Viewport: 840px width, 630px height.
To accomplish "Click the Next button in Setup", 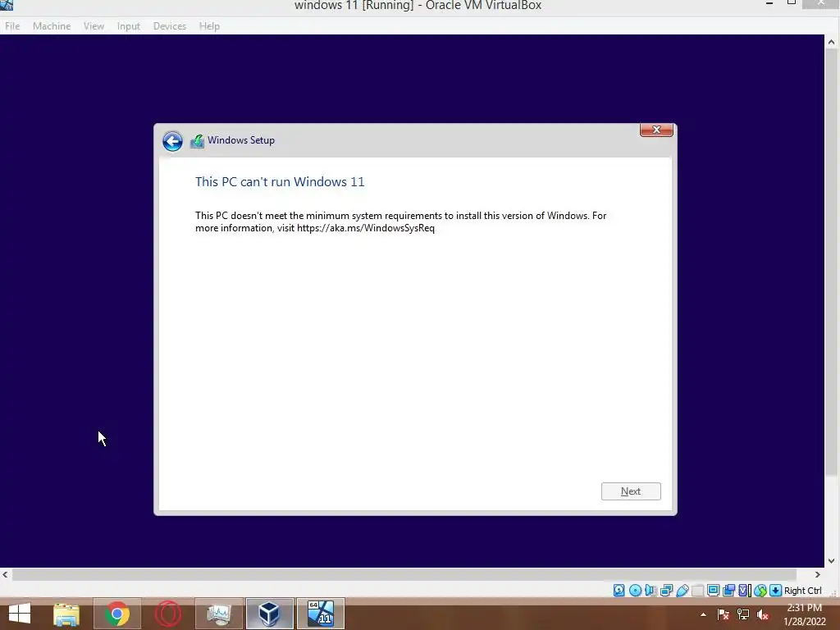I will click(x=631, y=491).
